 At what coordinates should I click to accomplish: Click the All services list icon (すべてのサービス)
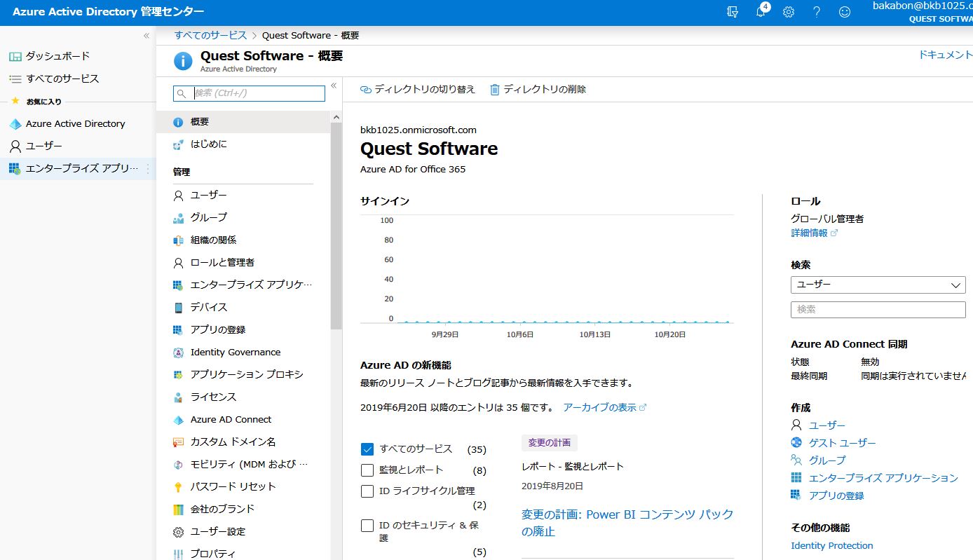coord(15,78)
